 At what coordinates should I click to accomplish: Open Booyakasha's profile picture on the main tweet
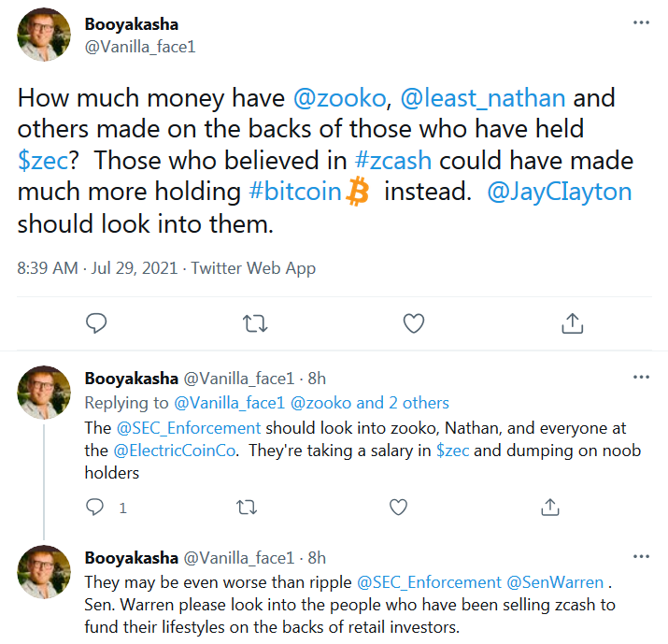44,35
